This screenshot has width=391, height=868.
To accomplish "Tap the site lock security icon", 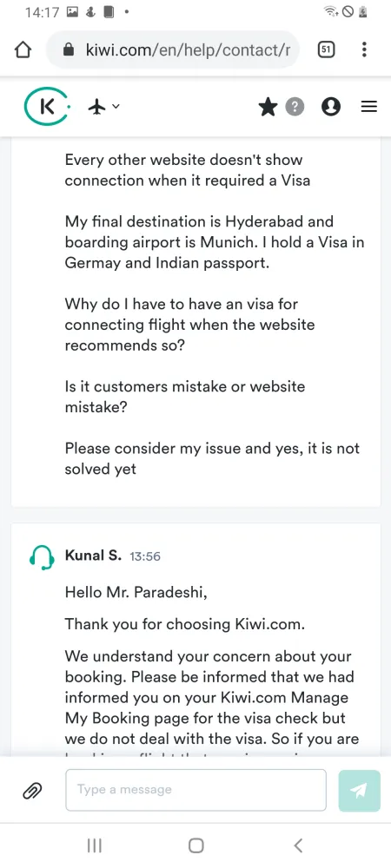I will coord(69,50).
